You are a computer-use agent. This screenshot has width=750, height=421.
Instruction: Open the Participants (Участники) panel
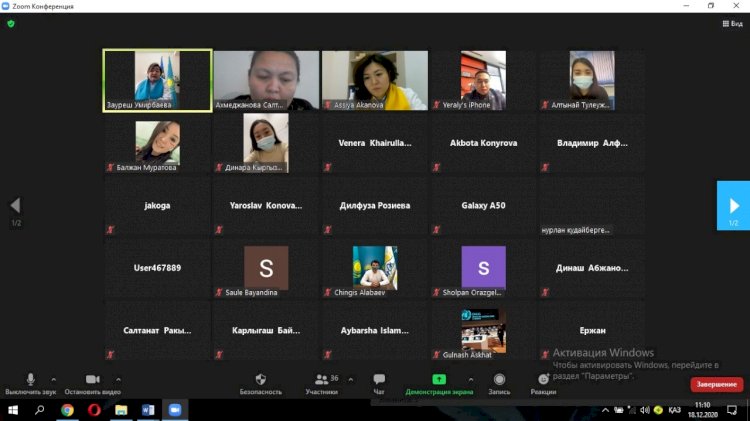(x=321, y=384)
